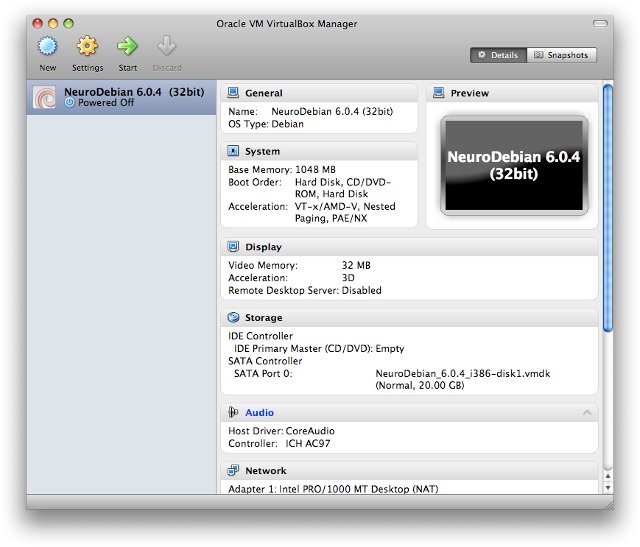Click the Adapter 1 Intel PRO/1000 line

tap(333, 489)
